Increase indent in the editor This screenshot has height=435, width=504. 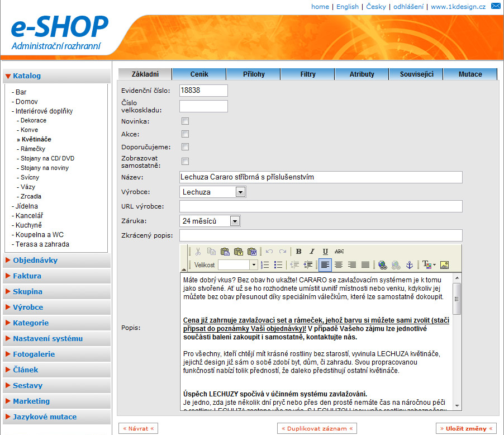[308, 265]
